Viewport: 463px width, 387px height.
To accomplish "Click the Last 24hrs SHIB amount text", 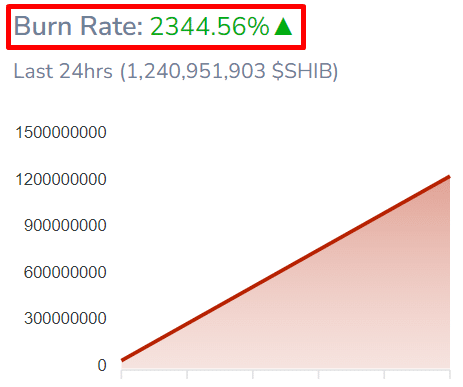I will [x=176, y=71].
